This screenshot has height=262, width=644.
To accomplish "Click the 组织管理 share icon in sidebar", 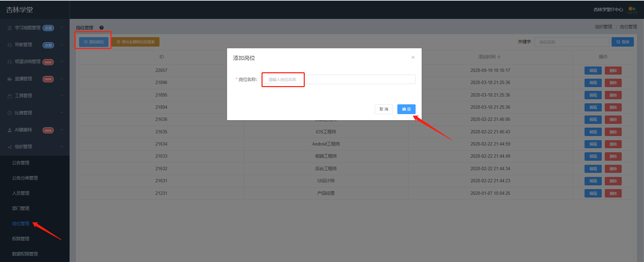I will coord(10,147).
